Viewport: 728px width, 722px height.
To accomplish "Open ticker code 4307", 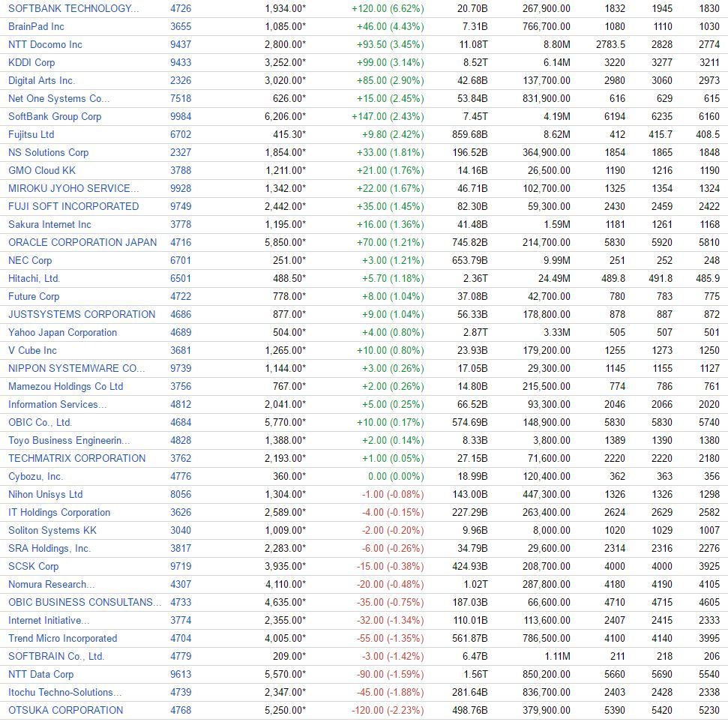I will 181,584.
